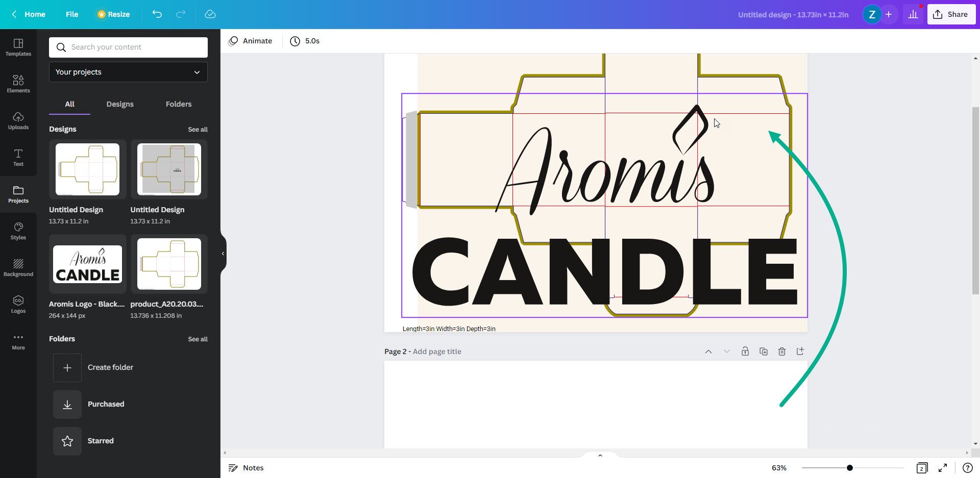
Task: Click See all next to Folders
Action: point(198,339)
